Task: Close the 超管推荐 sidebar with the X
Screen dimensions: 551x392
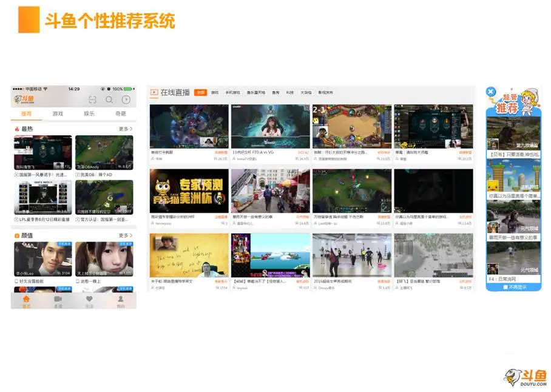Action: pyautogui.click(x=490, y=92)
